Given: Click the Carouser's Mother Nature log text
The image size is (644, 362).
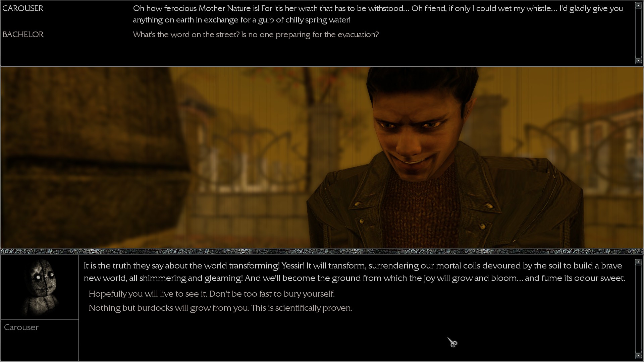Looking at the screenshot, I should (x=378, y=14).
